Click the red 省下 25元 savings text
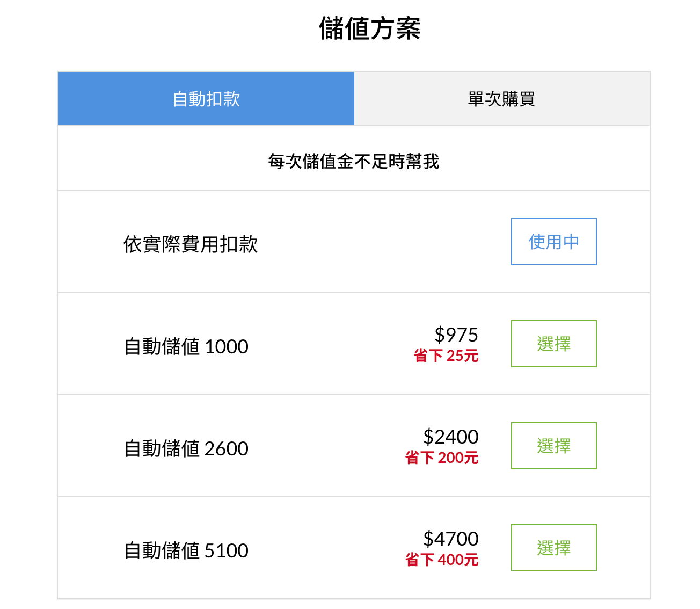 click(446, 356)
